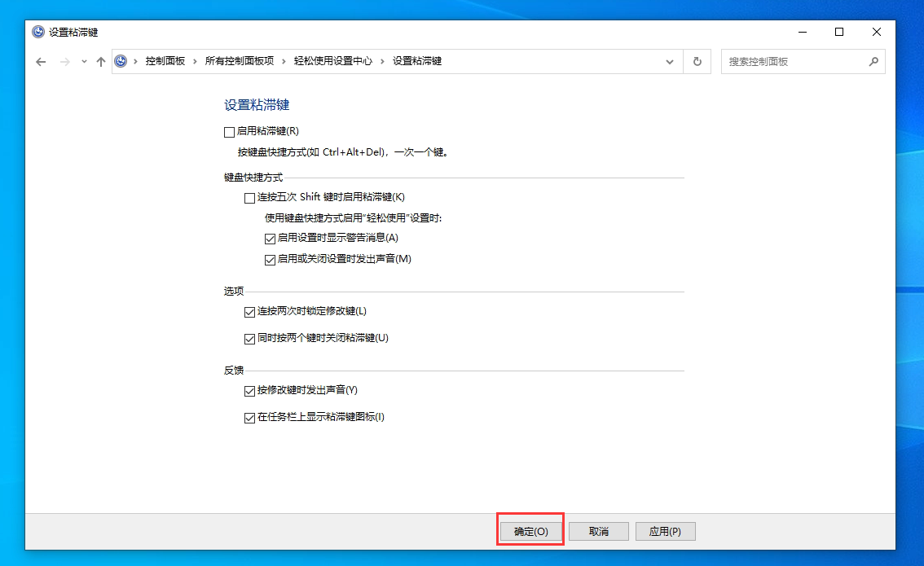Click the back navigation arrow
Image resolution: width=924 pixels, height=566 pixels.
click(x=41, y=61)
